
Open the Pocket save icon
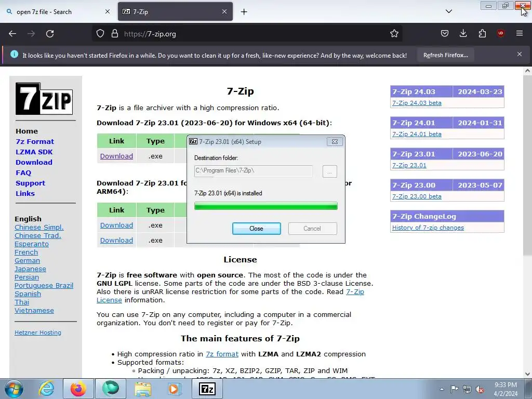click(x=445, y=33)
